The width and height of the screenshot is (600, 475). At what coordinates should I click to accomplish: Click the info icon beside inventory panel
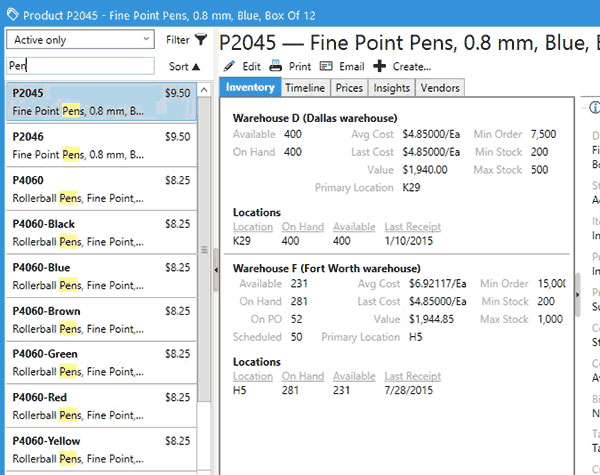pyautogui.click(x=595, y=107)
